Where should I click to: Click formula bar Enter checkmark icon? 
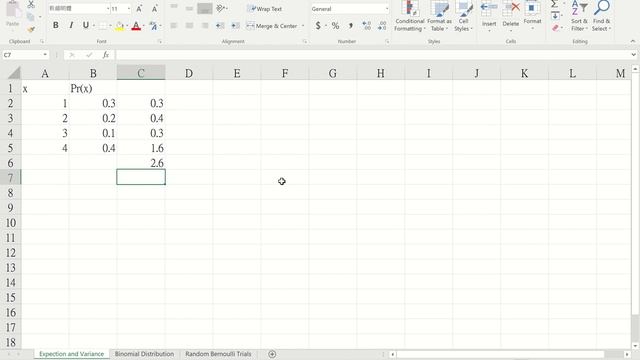pos(89,55)
